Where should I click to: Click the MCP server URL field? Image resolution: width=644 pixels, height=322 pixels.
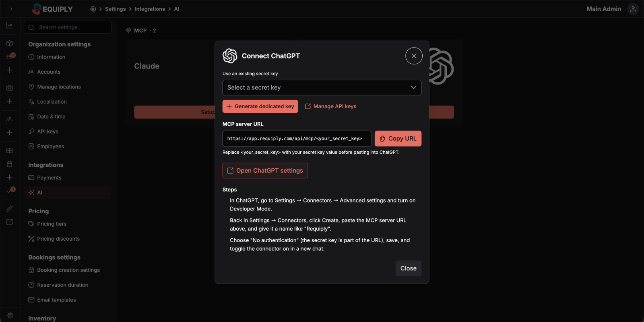(x=297, y=138)
